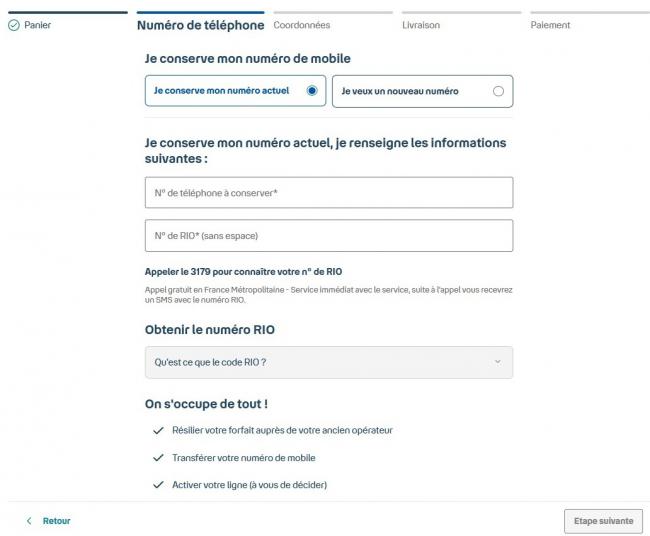Click the chevron arrow of the RIO accordion
This screenshot has width=650, height=536.
pos(497,362)
